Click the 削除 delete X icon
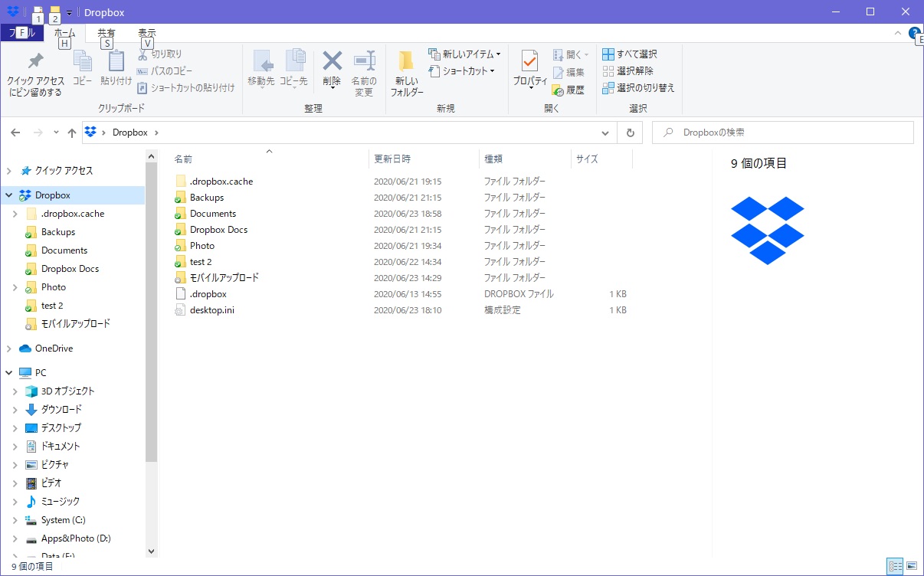This screenshot has width=924, height=576. coord(332,61)
